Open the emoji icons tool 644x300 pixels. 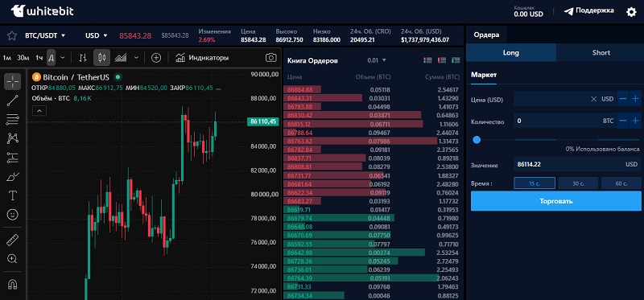13,215
